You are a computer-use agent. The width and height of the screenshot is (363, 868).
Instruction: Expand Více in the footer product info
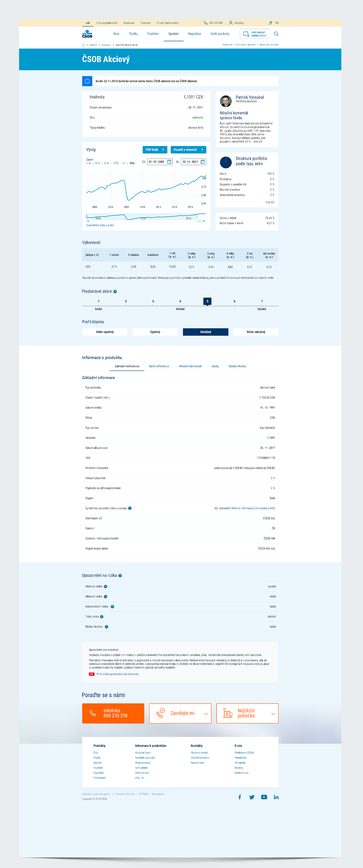[x=139, y=778]
